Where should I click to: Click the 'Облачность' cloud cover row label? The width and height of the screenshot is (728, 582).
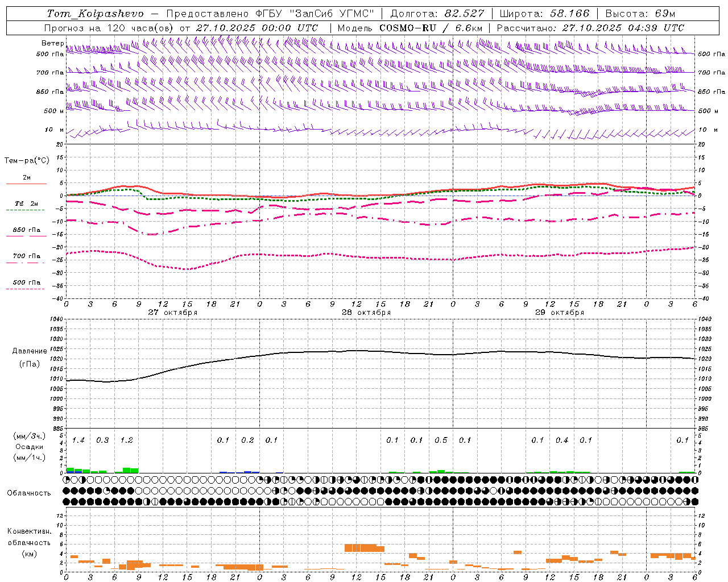[x=29, y=493]
